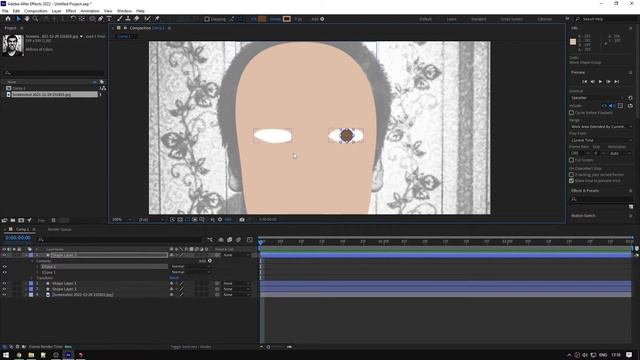Select the Zoom magnifier tool

(x=36, y=19)
